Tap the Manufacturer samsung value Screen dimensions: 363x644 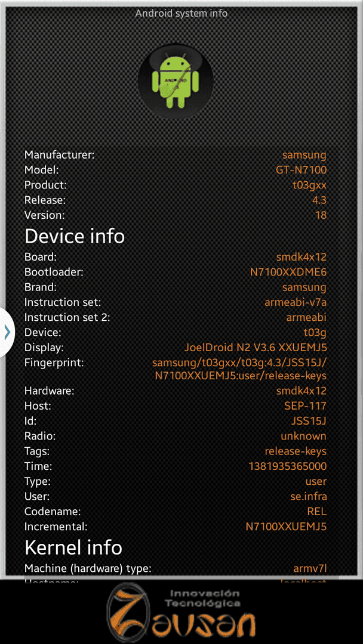click(304, 155)
